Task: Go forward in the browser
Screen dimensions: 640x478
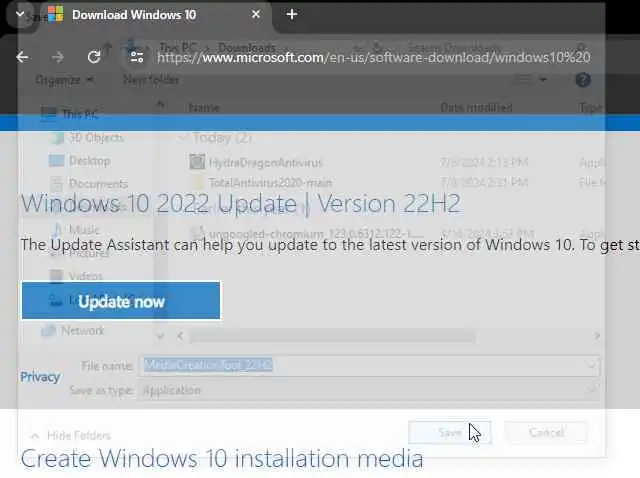Action: 58,57
